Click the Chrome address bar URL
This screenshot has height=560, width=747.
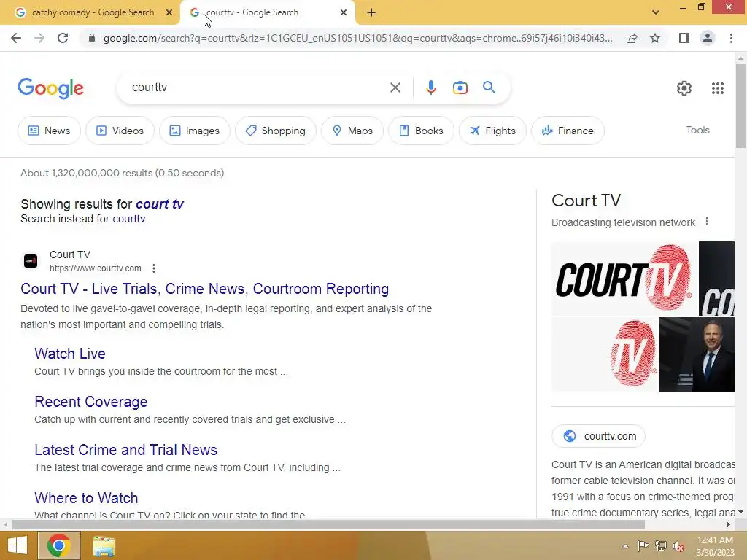coord(357,38)
